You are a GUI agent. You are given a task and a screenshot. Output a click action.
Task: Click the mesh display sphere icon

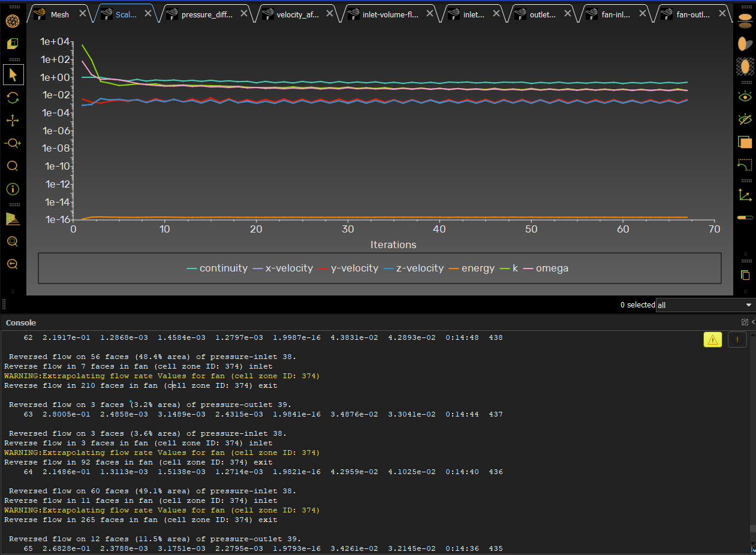(x=13, y=21)
